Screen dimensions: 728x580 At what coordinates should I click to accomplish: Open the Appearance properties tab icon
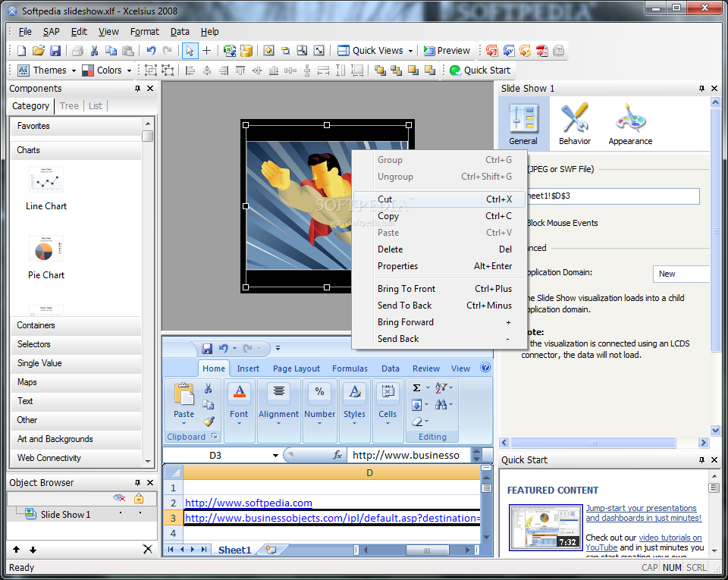click(x=630, y=124)
